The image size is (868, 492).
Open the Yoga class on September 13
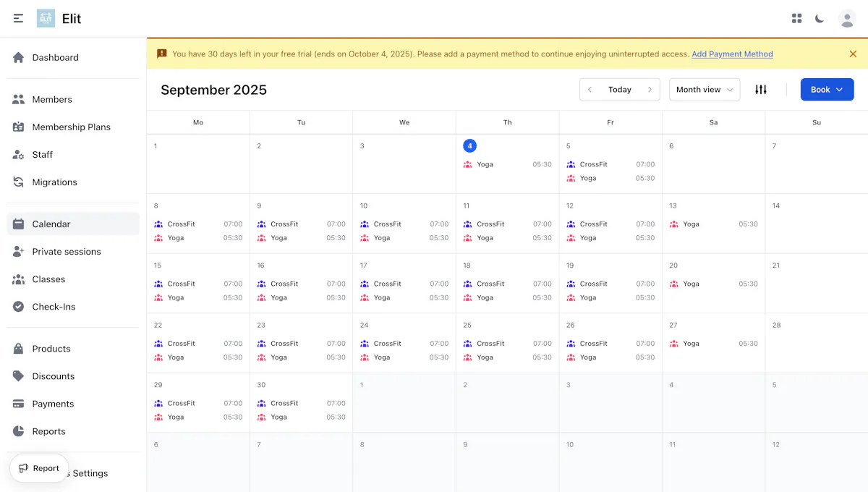(713, 224)
